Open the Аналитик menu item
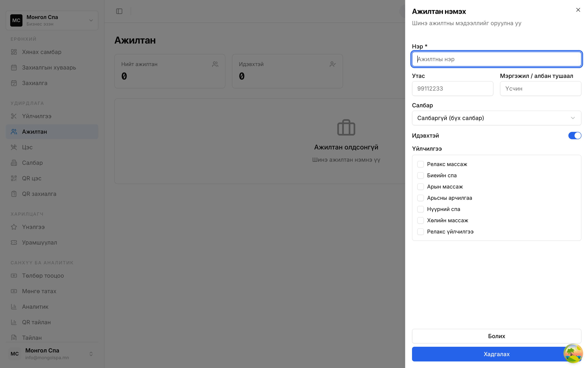 tap(52, 307)
